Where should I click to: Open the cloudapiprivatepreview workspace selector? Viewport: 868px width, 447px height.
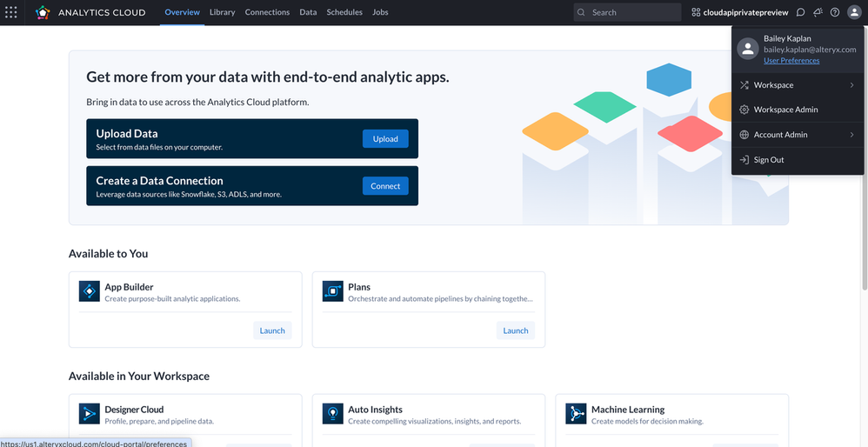(x=740, y=12)
